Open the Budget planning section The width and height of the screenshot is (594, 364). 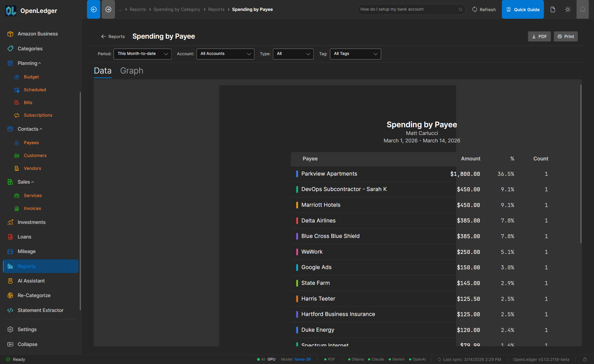pyautogui.click(x=31, y=77)
